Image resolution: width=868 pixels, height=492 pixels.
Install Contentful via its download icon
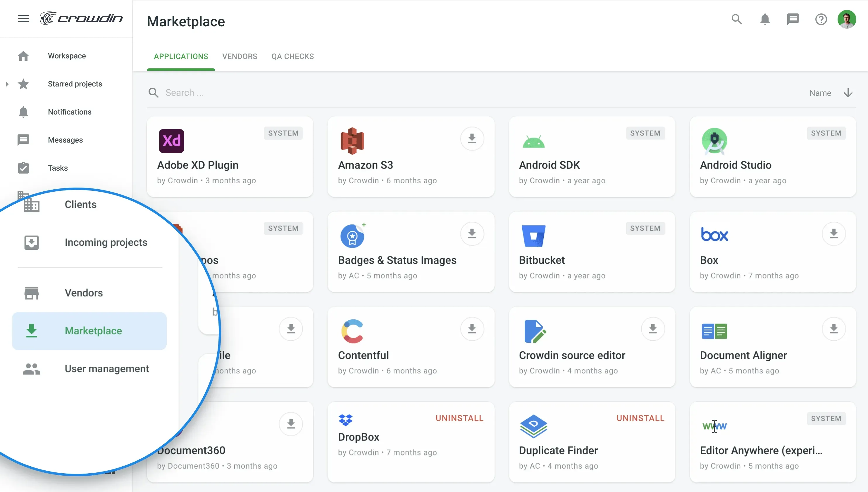(472, 328)
